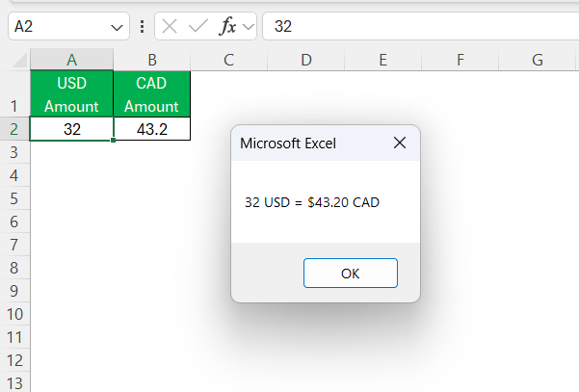579x392 pixels.
Task: Select cell B2 containing 43.2
Action: (x=152, y=129)
